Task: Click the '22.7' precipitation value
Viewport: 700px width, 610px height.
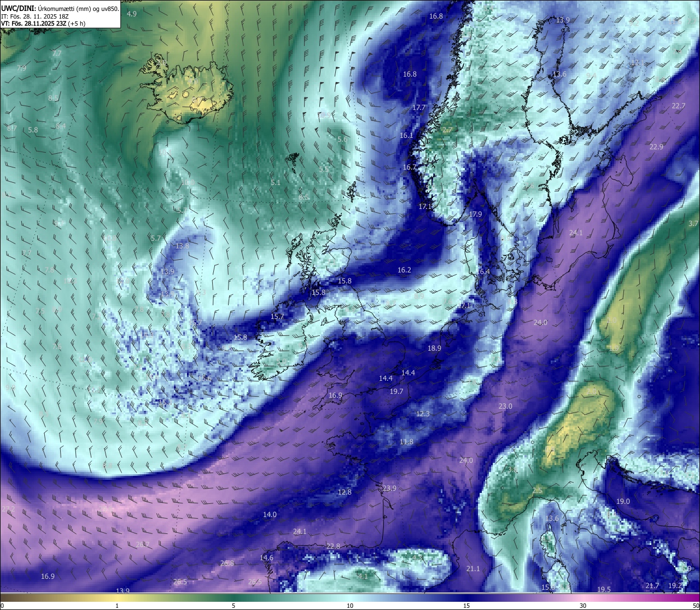Action: click(x=678, y=106)
